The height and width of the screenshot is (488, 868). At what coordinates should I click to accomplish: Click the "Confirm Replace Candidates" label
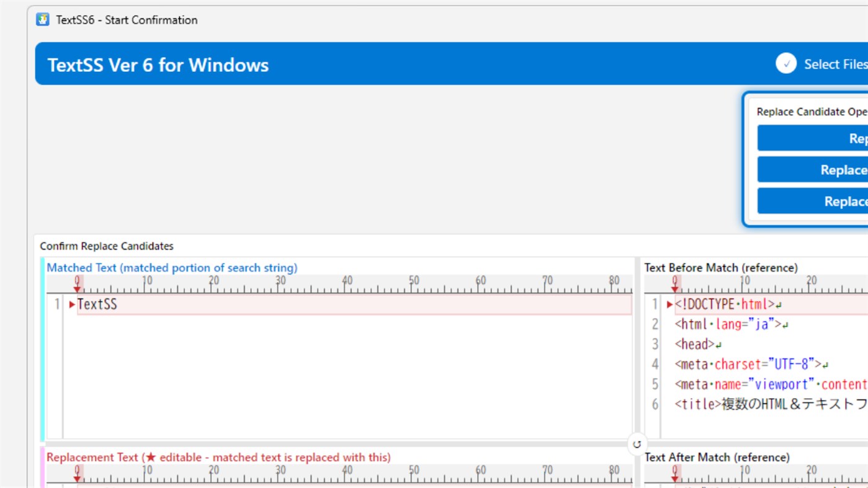tap(107, 246)
